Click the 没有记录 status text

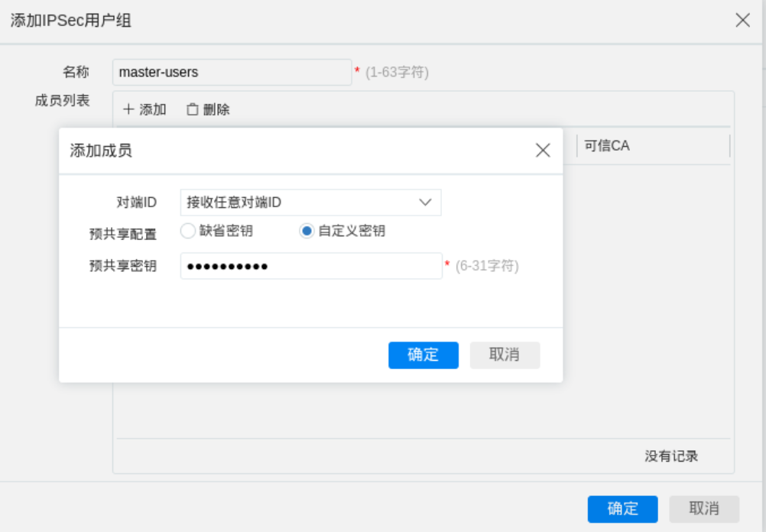click(x=670, y=456)
